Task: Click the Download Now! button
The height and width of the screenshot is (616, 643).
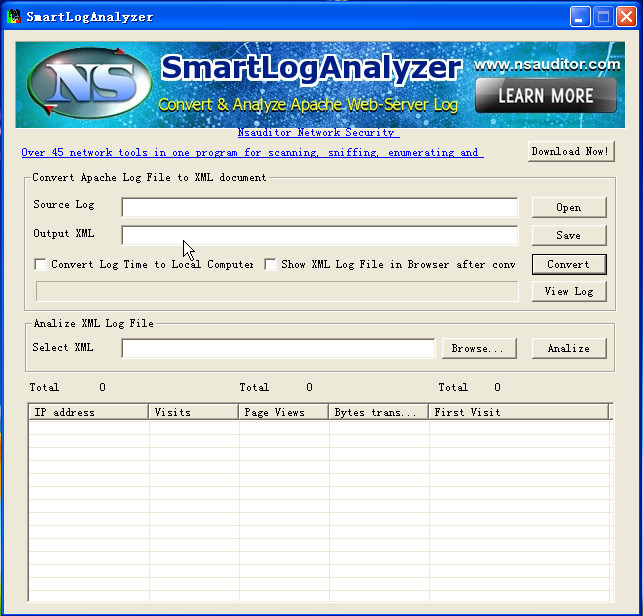Action: click(571, 151)
